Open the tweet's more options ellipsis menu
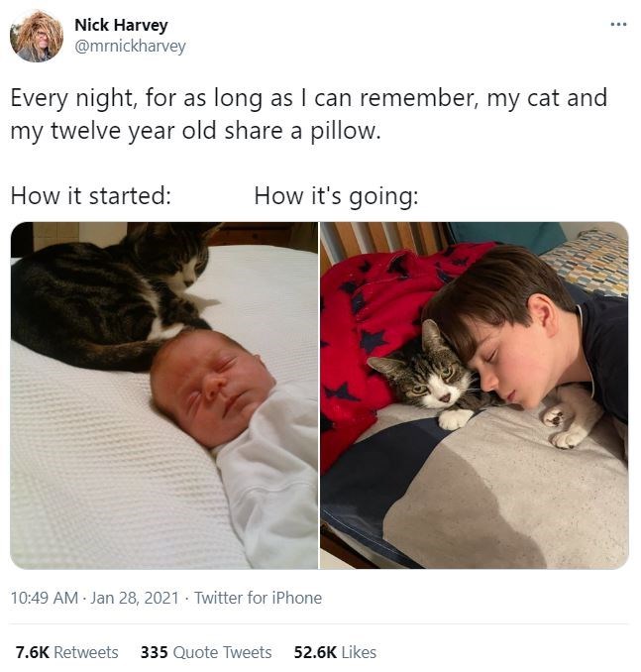641x672 pixels. pos(618,24)
